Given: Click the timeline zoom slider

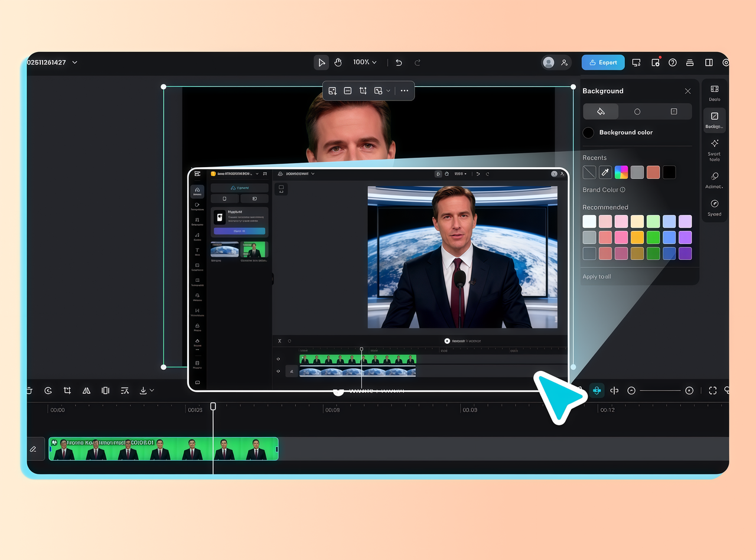Looking at the screenshot, I should [660, 390].
